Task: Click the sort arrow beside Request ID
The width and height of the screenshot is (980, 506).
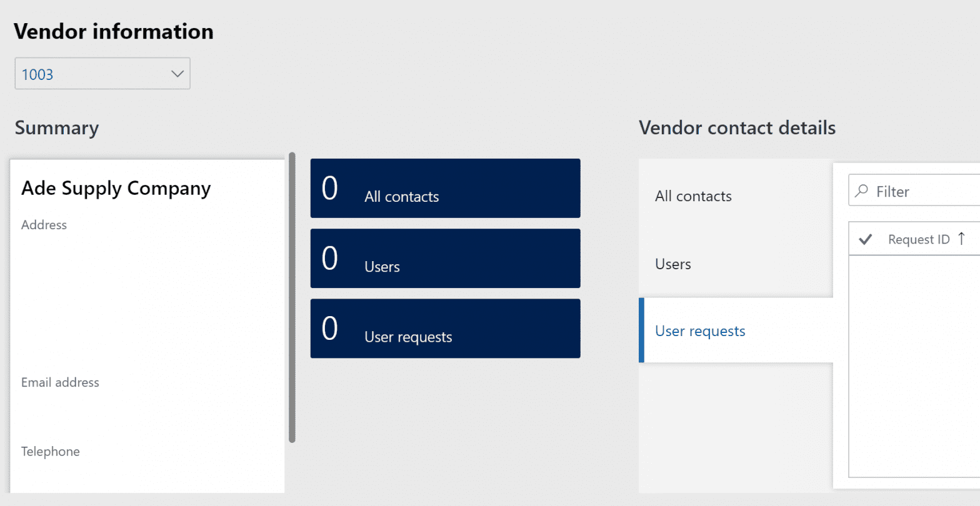Action: pos(962,239)
